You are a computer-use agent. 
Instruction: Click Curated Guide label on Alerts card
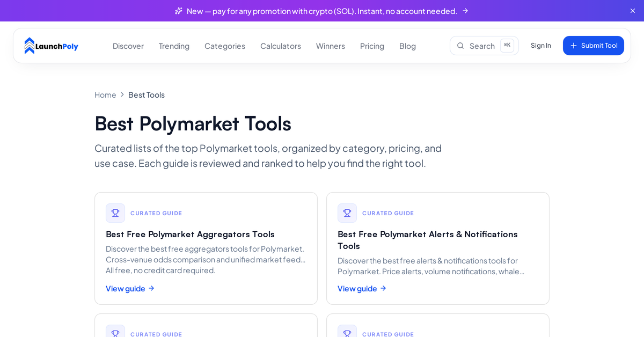(388, 213)
